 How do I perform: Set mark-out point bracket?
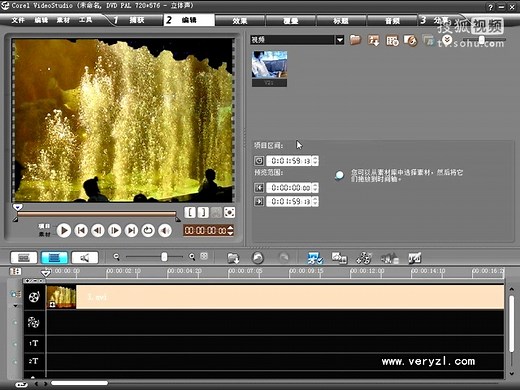[203, 212]
